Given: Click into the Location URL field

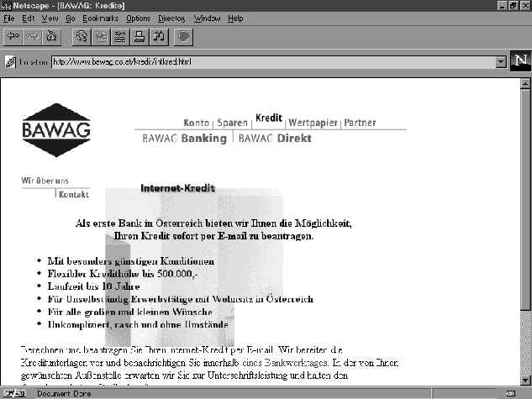Looking at the screenshot, I should 273,62.
